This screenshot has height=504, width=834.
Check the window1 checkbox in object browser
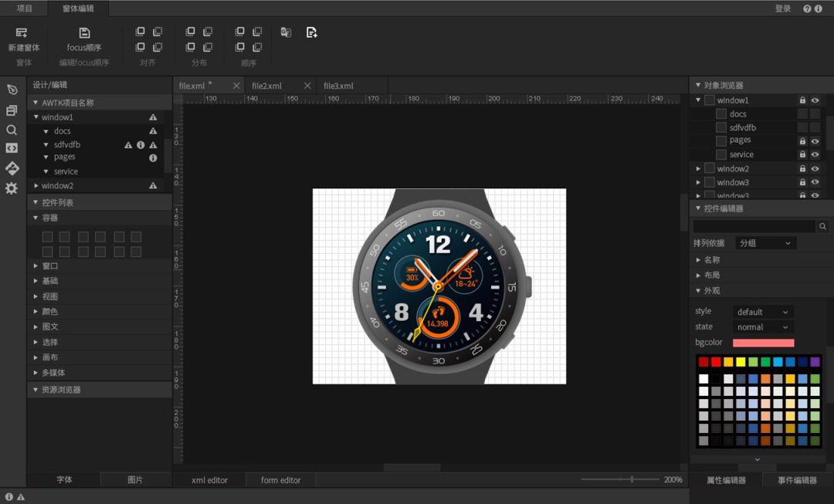pyautogui.click(x=709, y=100)
